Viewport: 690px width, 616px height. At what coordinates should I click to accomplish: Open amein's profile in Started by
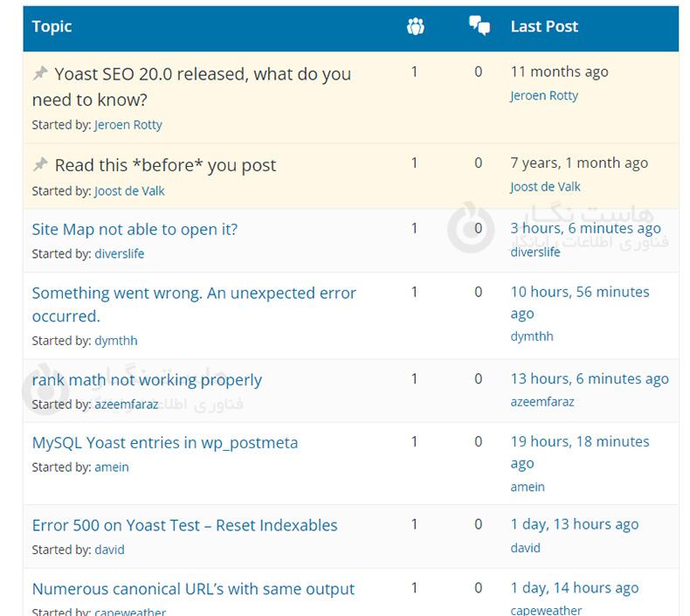click(x=111, y=467)
